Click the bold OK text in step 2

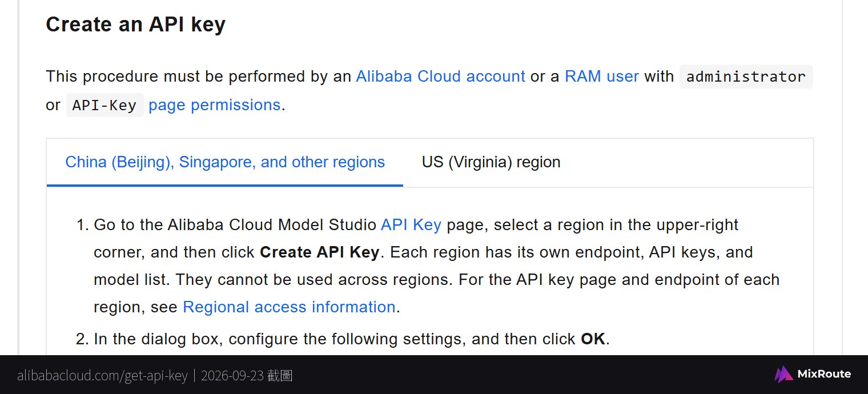[593, 339]
